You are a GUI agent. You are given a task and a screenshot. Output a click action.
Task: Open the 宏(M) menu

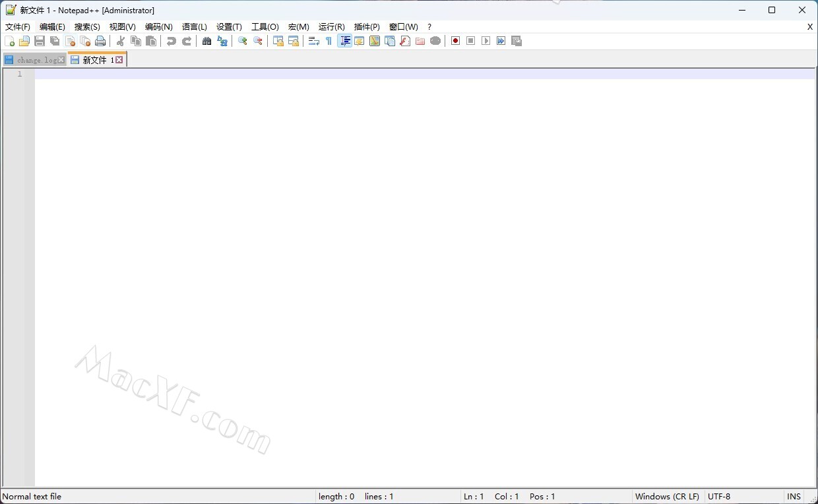click(x=299, y=27)
